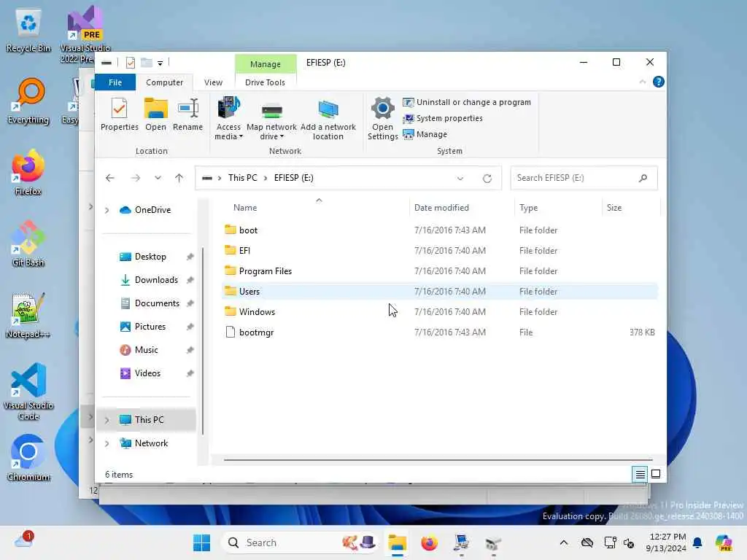This screenshot has width=747, height=560.
Task: Click the Forward navigation arrow
Action: [136, 178]
